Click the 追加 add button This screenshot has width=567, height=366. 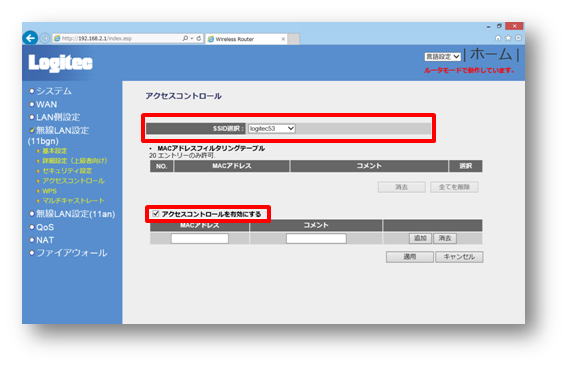(420, 238)
